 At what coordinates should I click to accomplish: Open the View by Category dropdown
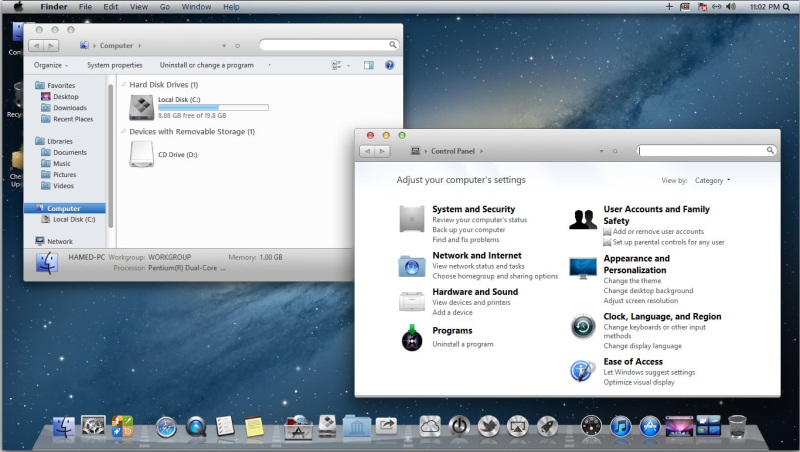coord(712,180)
